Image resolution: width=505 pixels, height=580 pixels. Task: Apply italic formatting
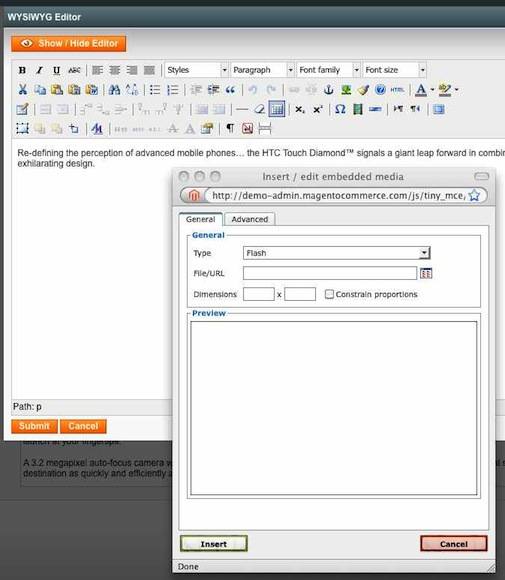[39, 70]
